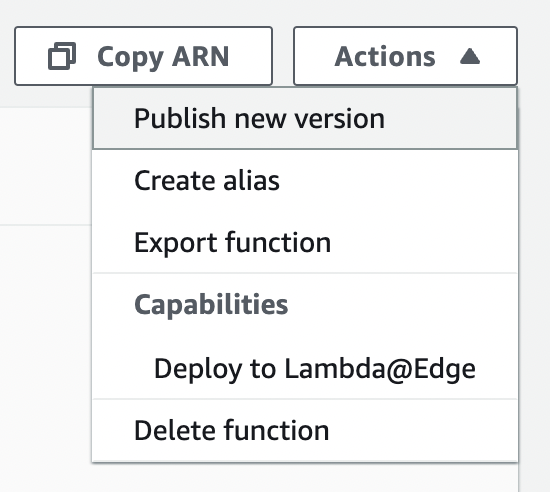
Task: Deploy the function to Lambda@Edge
Action: click(x=305, y=369)
